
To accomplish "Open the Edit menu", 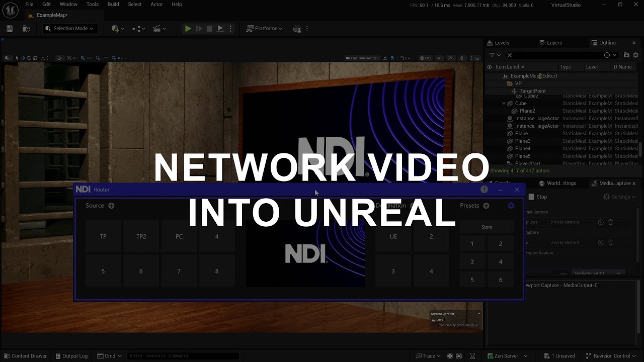I will (46, 4).
